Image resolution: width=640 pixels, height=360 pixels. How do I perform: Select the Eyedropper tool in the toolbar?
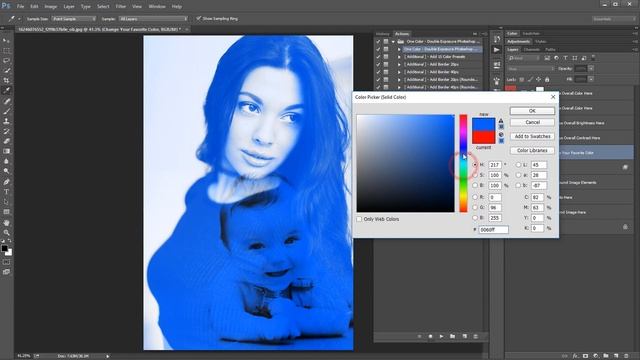tap(7, 91)
